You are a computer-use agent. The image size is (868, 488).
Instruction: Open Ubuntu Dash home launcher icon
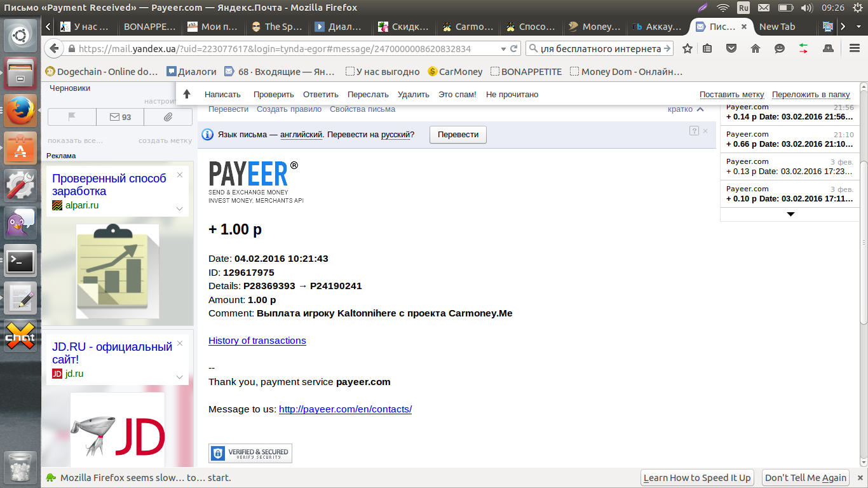20,36
